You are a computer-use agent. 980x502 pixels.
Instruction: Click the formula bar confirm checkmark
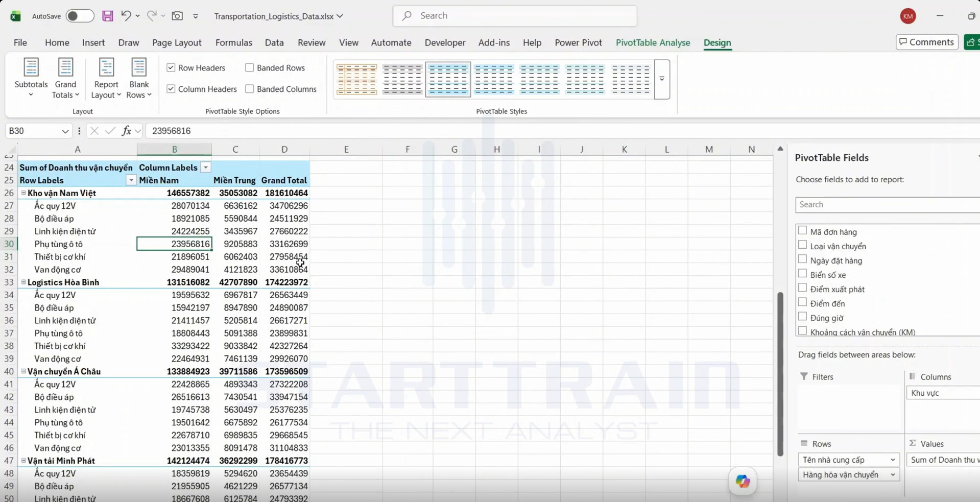pyautogui.click(x=110, y=131)
